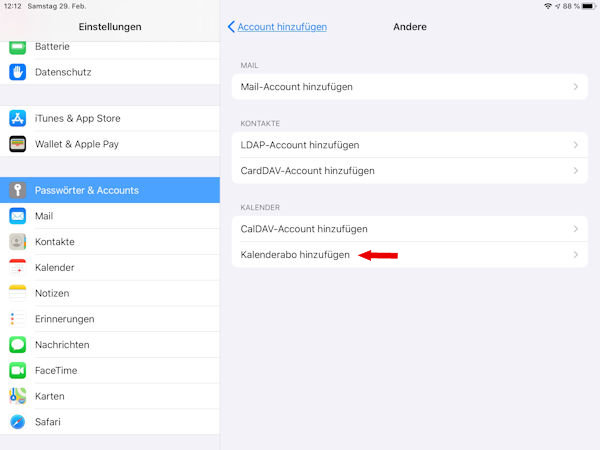Tap the battery indicator in status bar

tap(587, 6)
